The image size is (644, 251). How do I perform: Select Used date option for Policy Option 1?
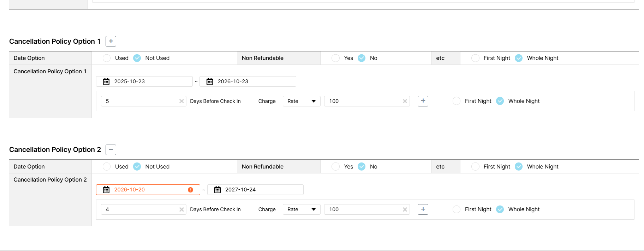tap(107, 58)
